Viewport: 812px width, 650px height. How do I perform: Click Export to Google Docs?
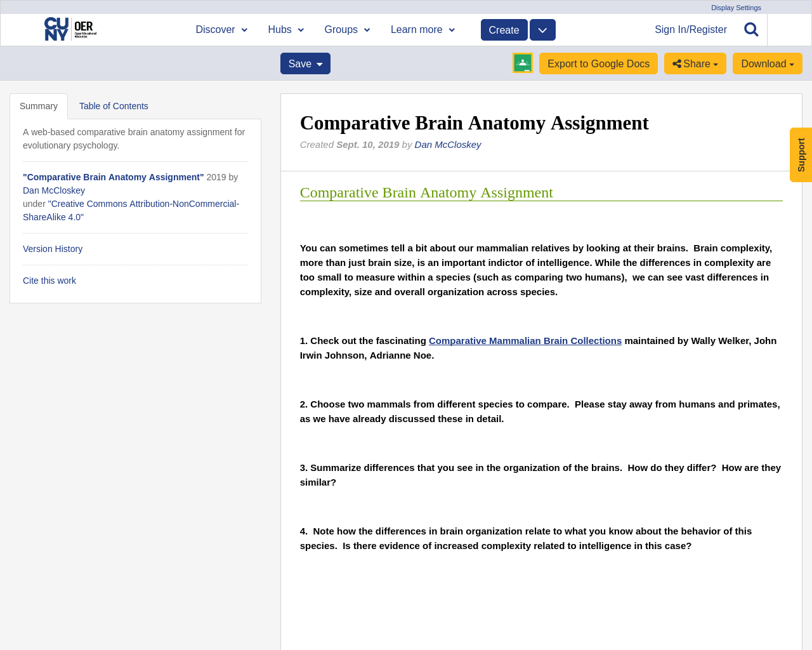[598, 62]
